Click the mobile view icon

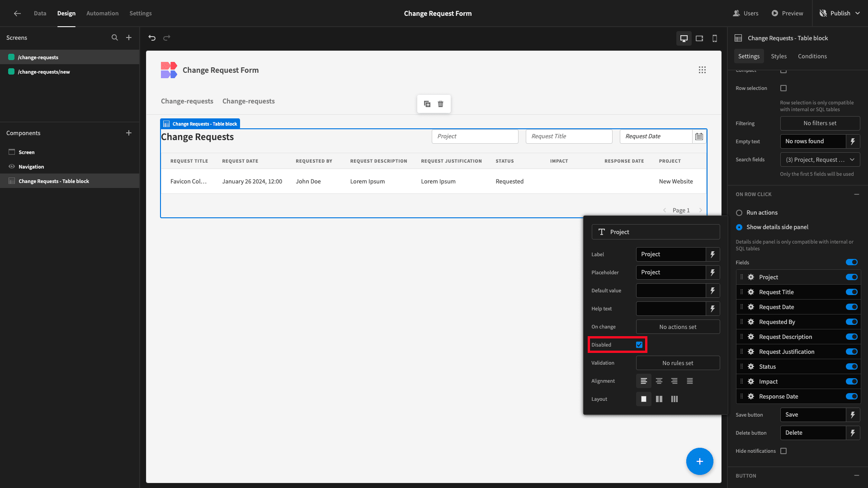click(715, 38)
